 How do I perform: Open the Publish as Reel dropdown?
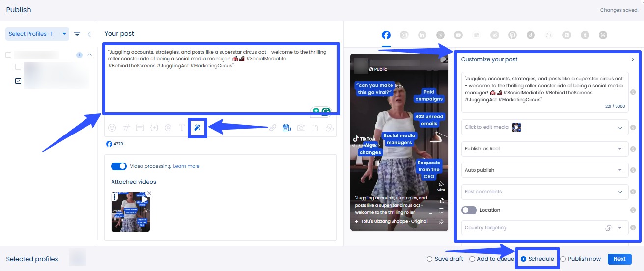pos(544,149)
